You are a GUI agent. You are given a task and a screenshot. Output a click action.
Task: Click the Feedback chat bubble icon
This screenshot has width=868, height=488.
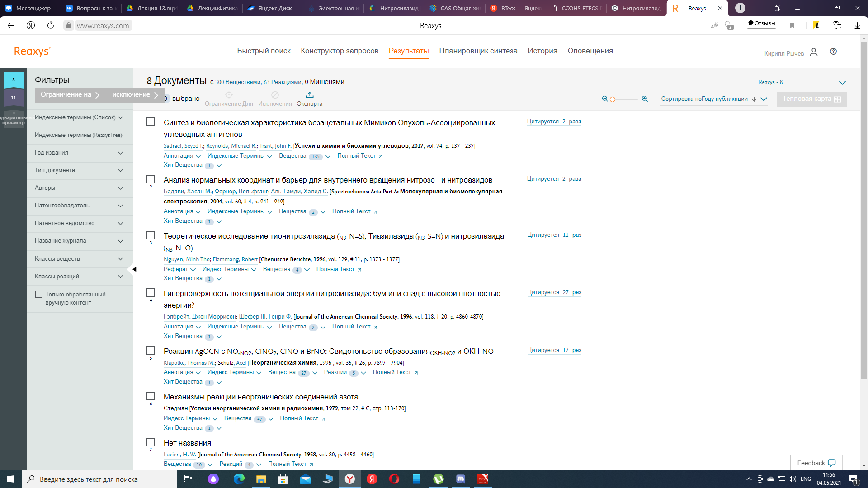coord(831,463)
